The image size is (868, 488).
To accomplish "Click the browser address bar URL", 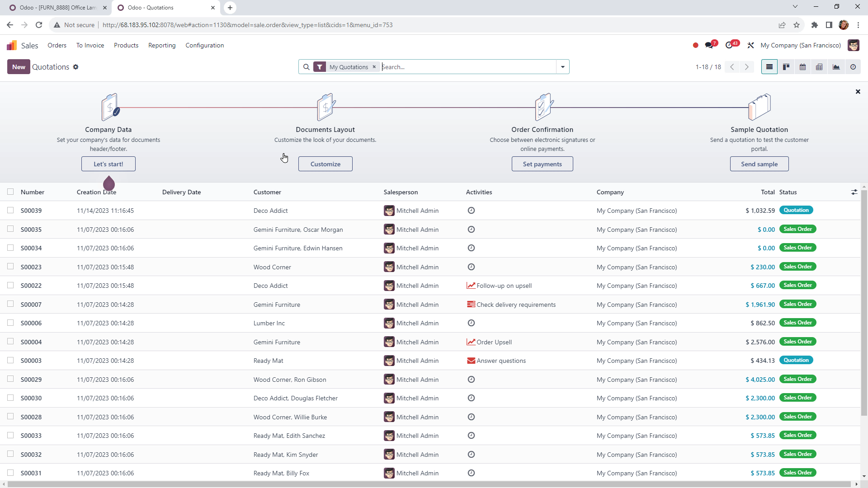I will point(247,25).
